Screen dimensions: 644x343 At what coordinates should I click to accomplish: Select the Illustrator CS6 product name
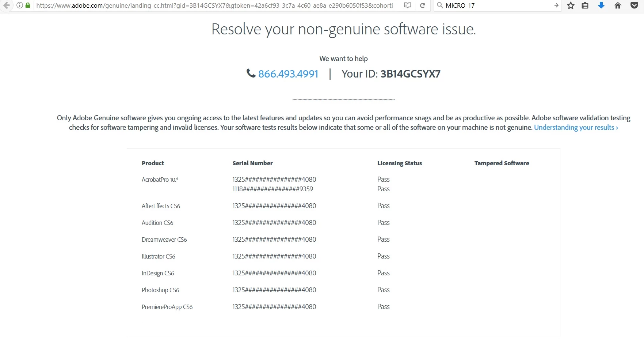(x=158, y=256)
